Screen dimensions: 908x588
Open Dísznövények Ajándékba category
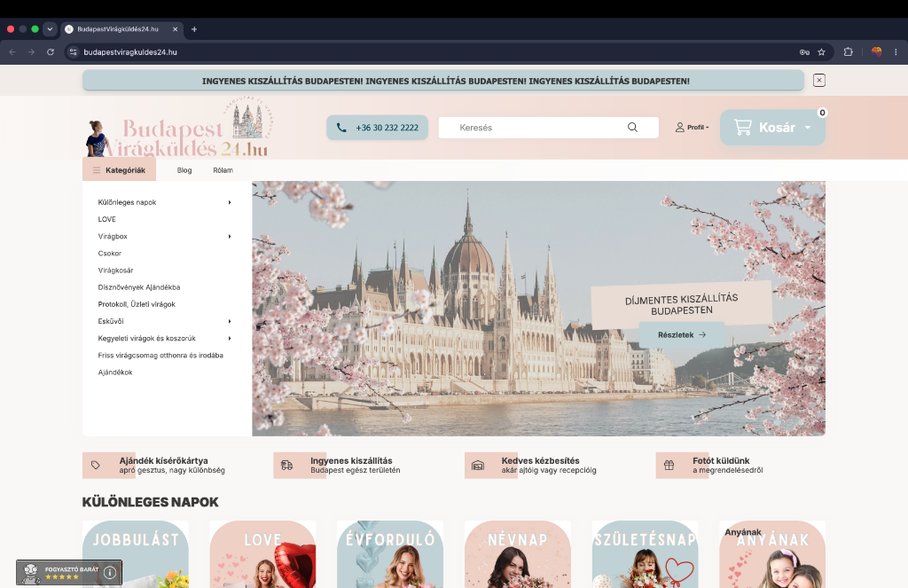click(x=139, y=287)
